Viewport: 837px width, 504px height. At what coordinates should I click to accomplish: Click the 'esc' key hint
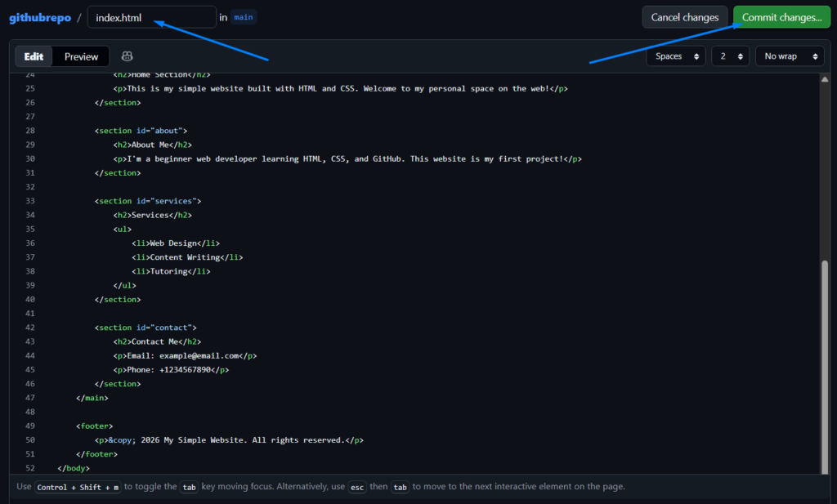click(357, 487)
